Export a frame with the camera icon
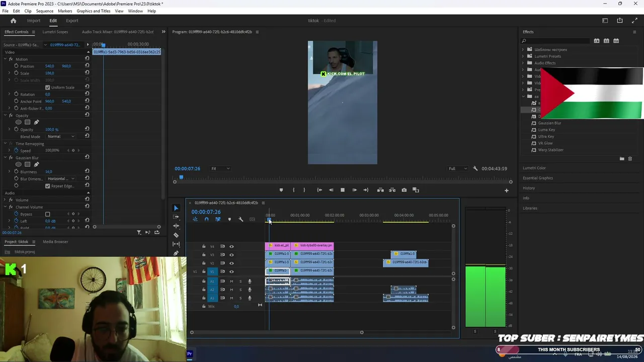The image size is (644, 362). point(404,190)
